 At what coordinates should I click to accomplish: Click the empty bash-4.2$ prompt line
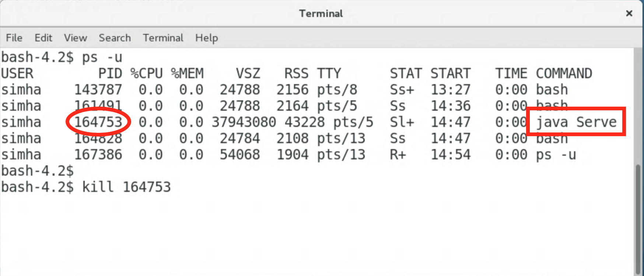[38, 171]
